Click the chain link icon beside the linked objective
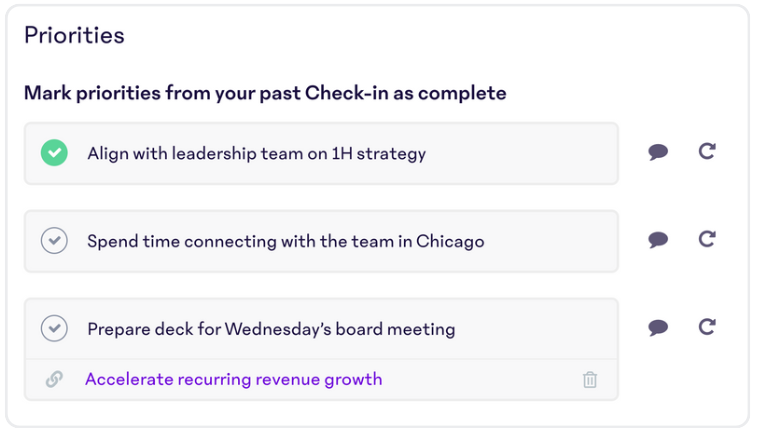 click(x=54, y=379)
